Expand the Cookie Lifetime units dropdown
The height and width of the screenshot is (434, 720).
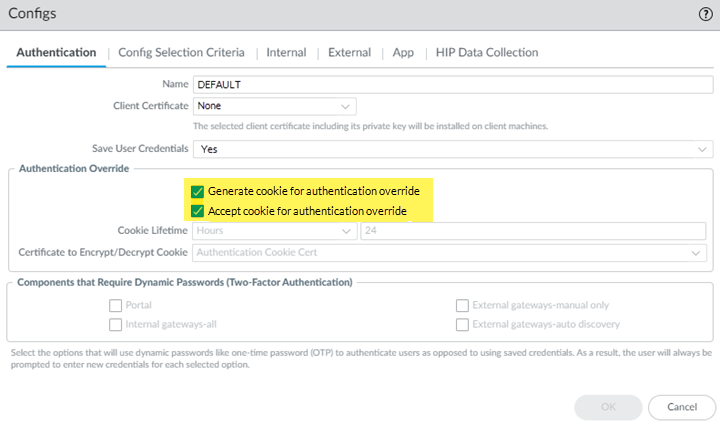coord(274,231)
